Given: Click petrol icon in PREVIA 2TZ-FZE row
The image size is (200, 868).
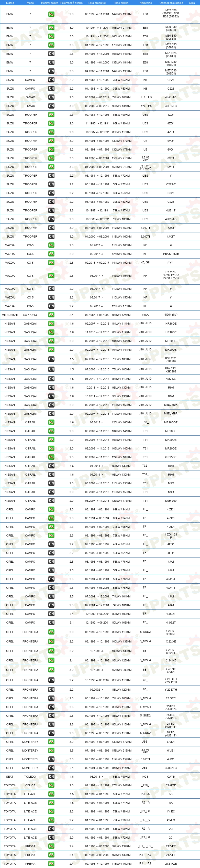Looking at the screenshot, I should (x=51, y=864).
